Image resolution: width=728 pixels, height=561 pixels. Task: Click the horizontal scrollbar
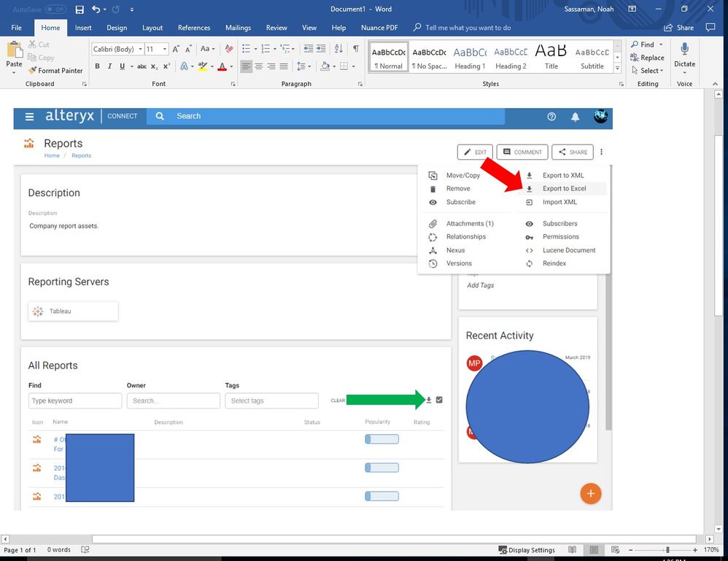tap(394, 539)
